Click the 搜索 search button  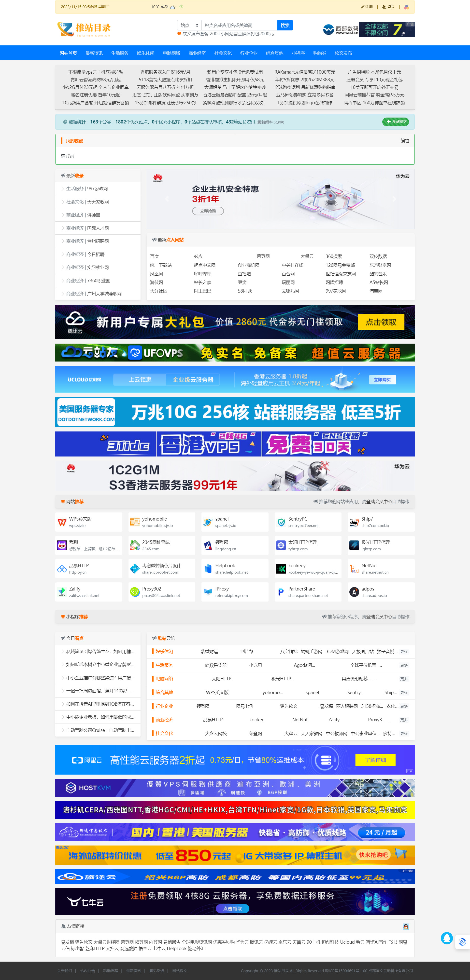[x=285, y=26]
